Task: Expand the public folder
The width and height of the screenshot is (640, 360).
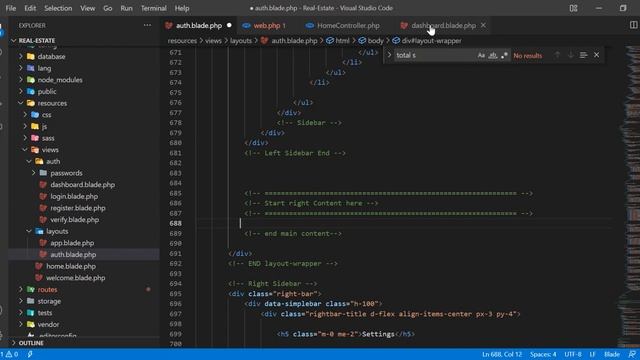Action: (x=47, y=91)
